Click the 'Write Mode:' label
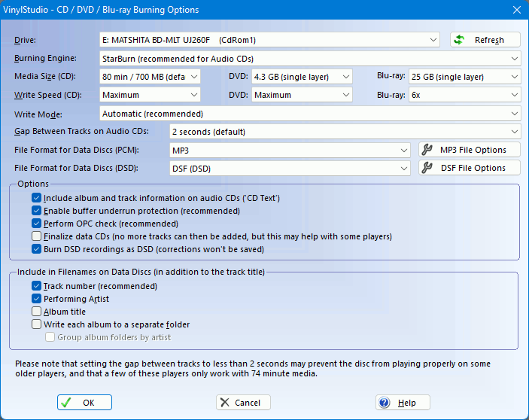Screen dimensions: 529x420 coord(38,114)
